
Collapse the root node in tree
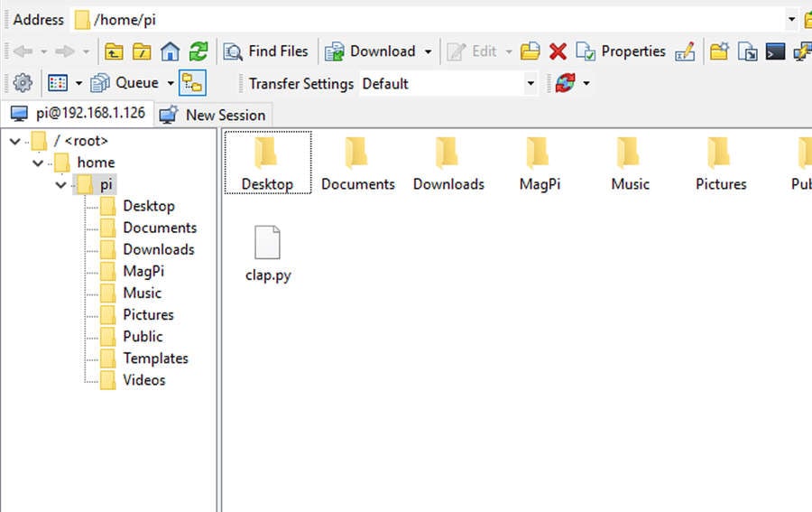pos(14,141)
